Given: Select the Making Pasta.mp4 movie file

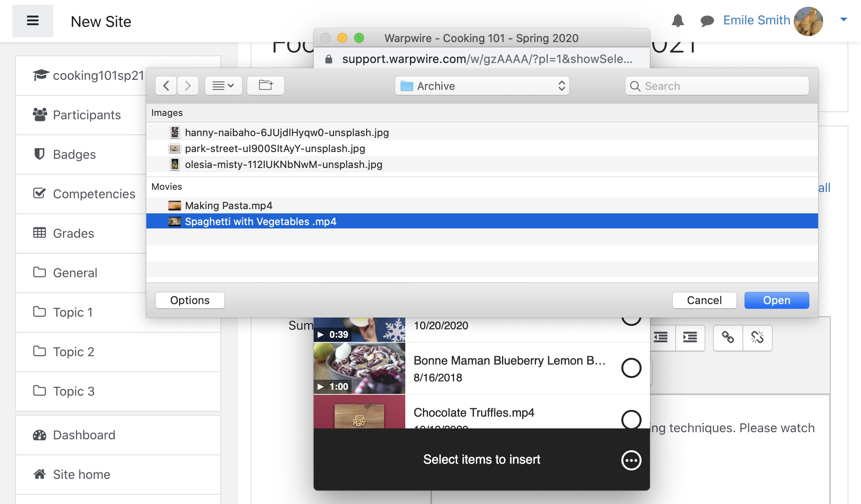Looking at the screenshot, I should 229,205.
